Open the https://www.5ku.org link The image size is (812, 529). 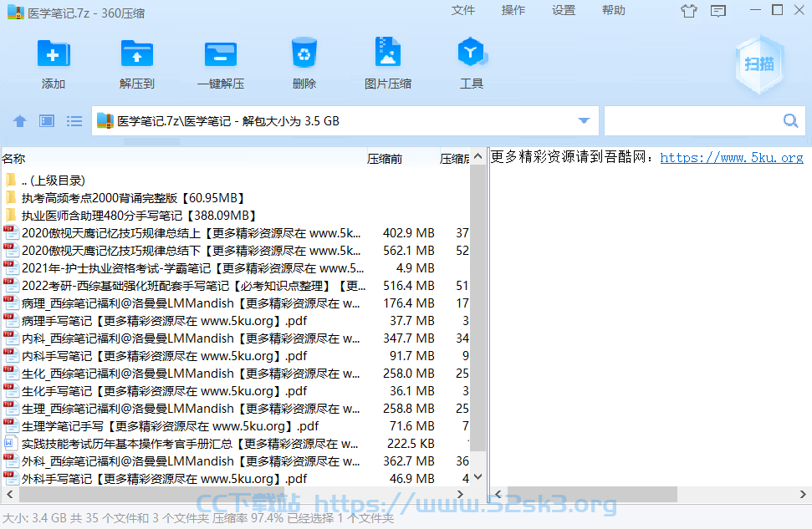[x=732, y=157]
